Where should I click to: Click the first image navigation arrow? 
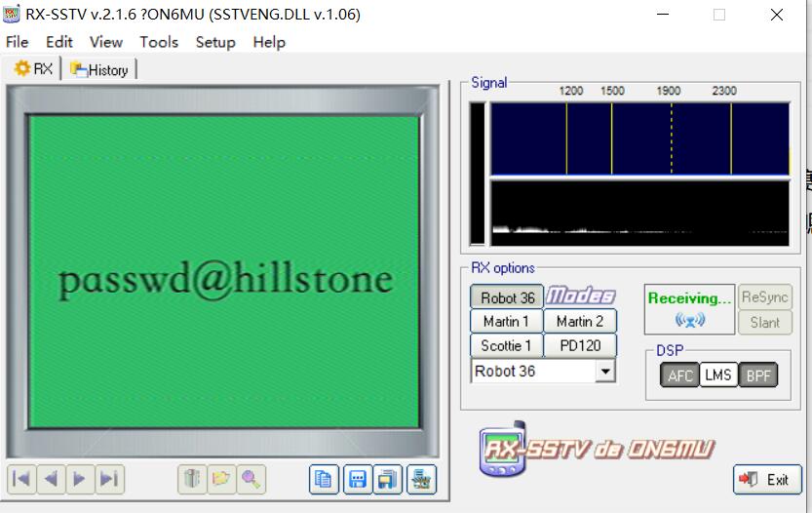click(21, 479)
